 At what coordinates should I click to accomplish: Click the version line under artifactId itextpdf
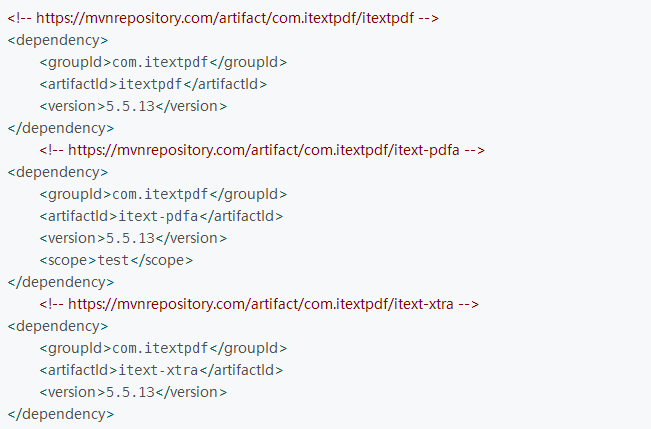(x=133, y=106)
